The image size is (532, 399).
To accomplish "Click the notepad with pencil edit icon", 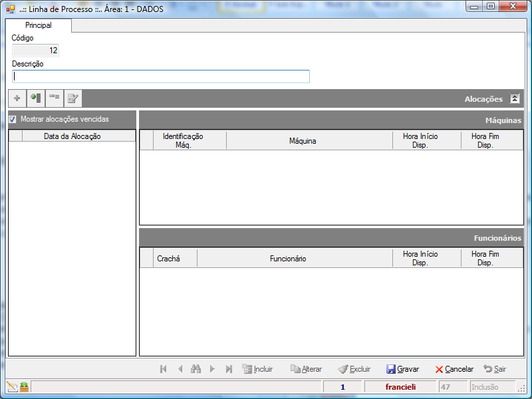I will pos(73,98).
